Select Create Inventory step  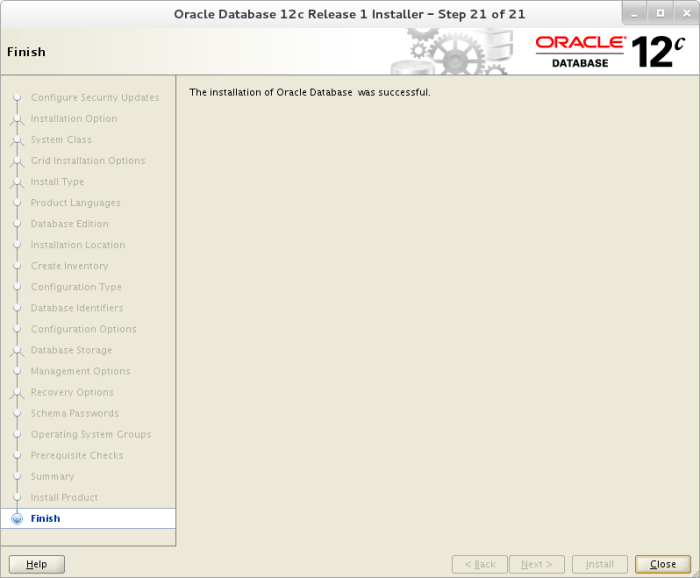[69, 266]
